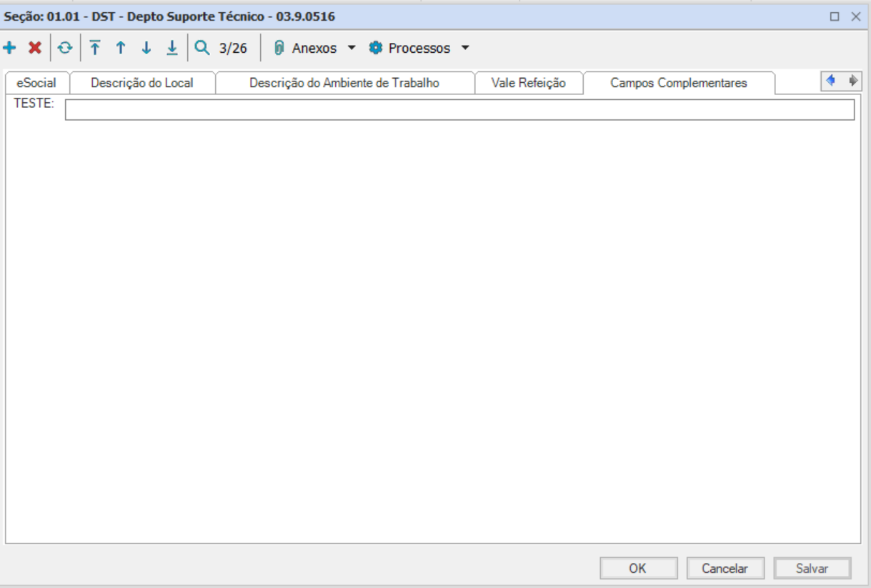Maximize the Seção window

pyautogui.click(x=835, y=16)
